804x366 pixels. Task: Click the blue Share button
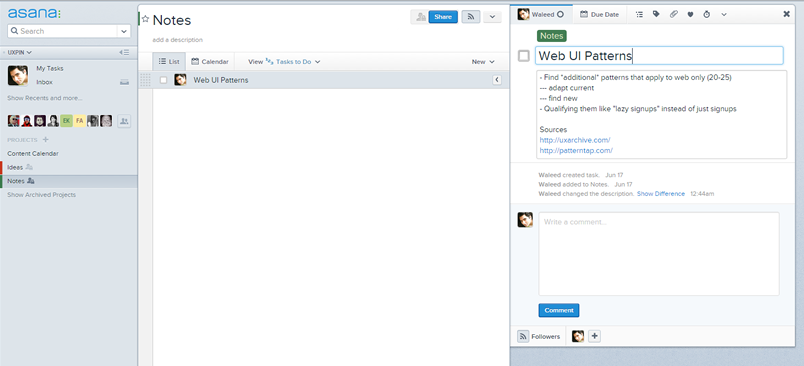(443, 17)
